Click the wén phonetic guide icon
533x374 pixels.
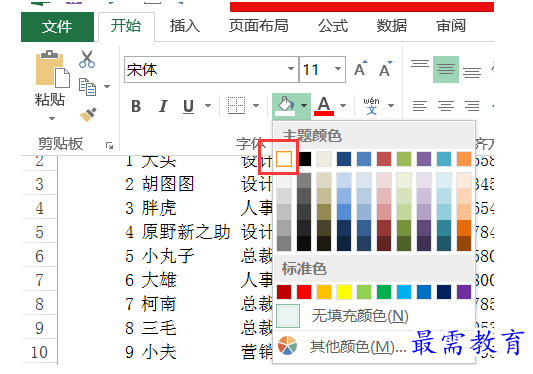click(371, 106)
